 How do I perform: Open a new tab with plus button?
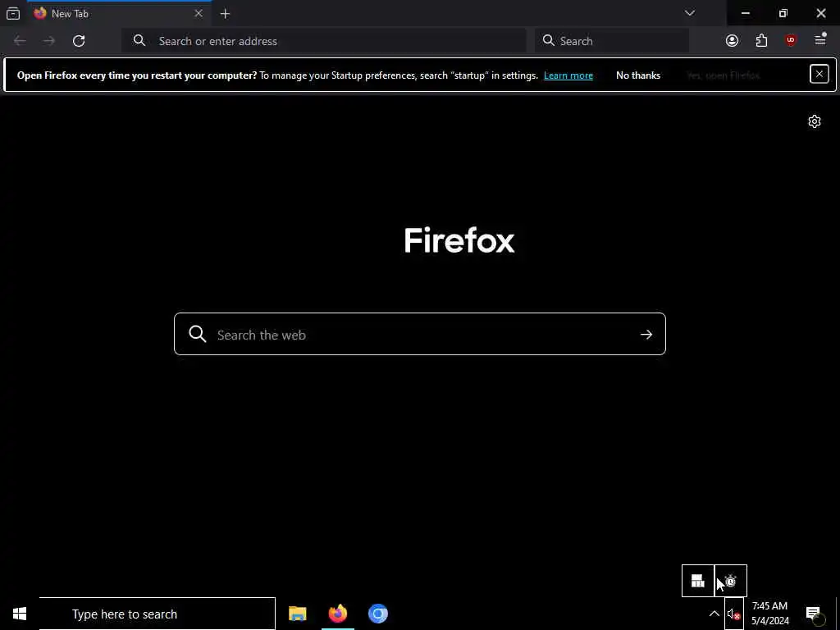[225, 14]
